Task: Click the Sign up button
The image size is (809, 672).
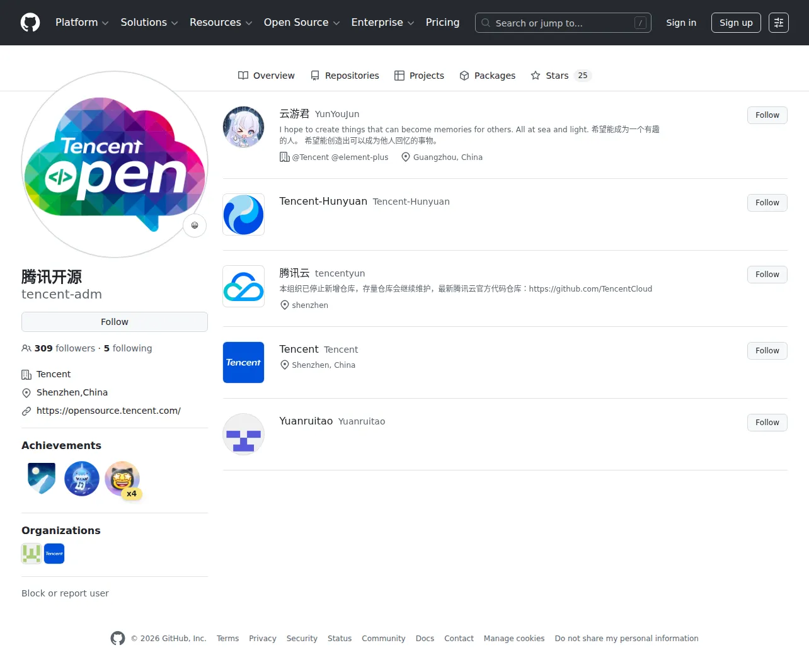Action: click(x=736, y=23)
